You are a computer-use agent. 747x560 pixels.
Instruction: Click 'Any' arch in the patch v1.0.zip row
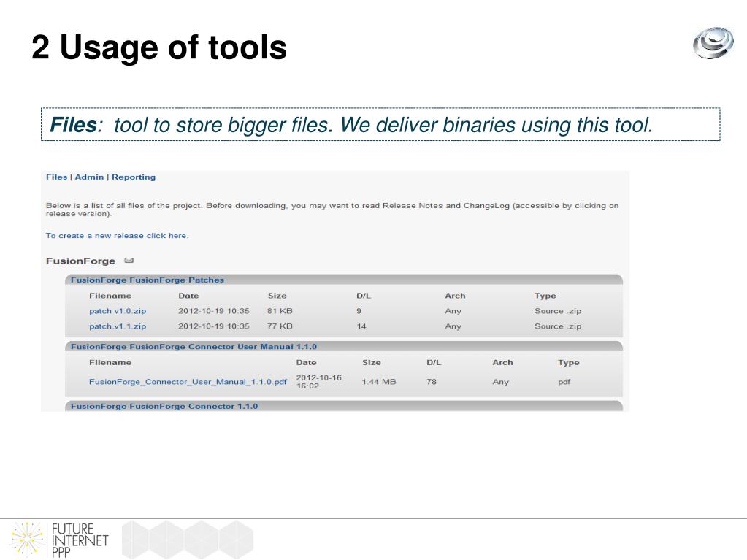coord(453,311)
